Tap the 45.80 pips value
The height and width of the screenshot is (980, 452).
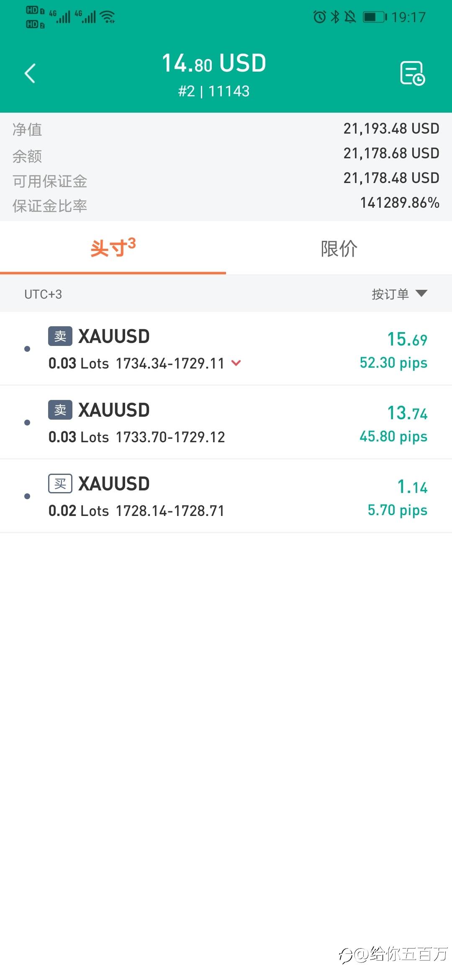(393, 436)
